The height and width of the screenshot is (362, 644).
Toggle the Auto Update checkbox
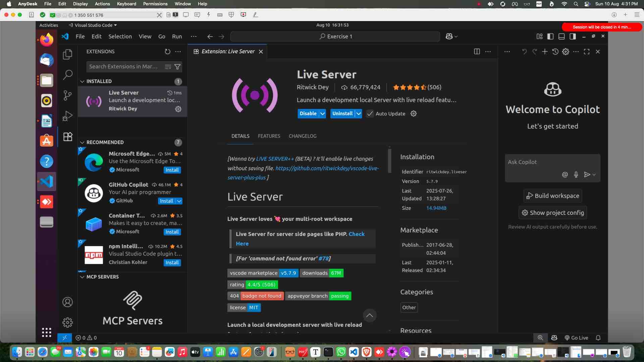tap(370, 114)
